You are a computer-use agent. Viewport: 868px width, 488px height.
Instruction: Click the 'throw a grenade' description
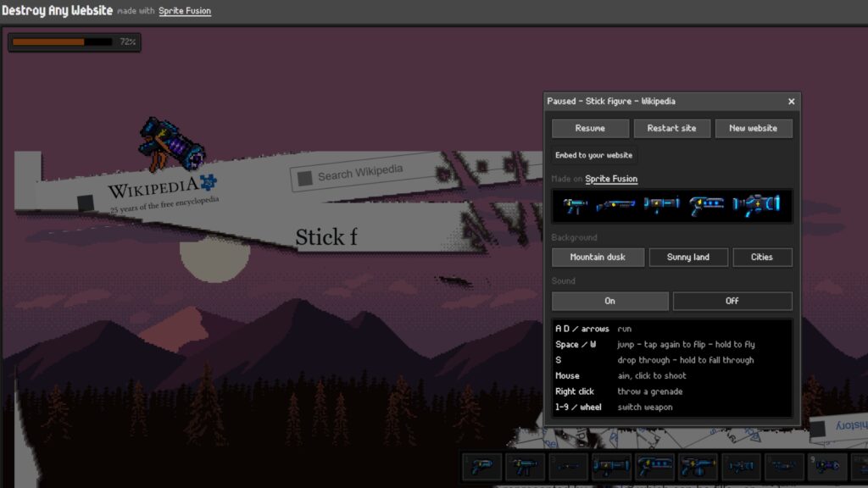coord(650,391)
